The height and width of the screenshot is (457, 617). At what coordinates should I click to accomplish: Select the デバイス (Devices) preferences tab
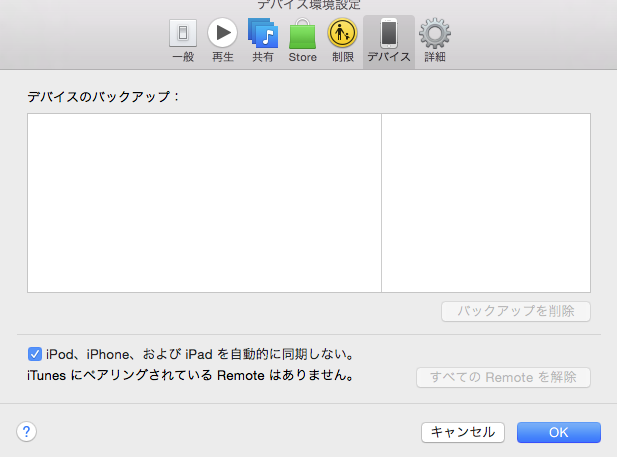click(x=389, y=42)
